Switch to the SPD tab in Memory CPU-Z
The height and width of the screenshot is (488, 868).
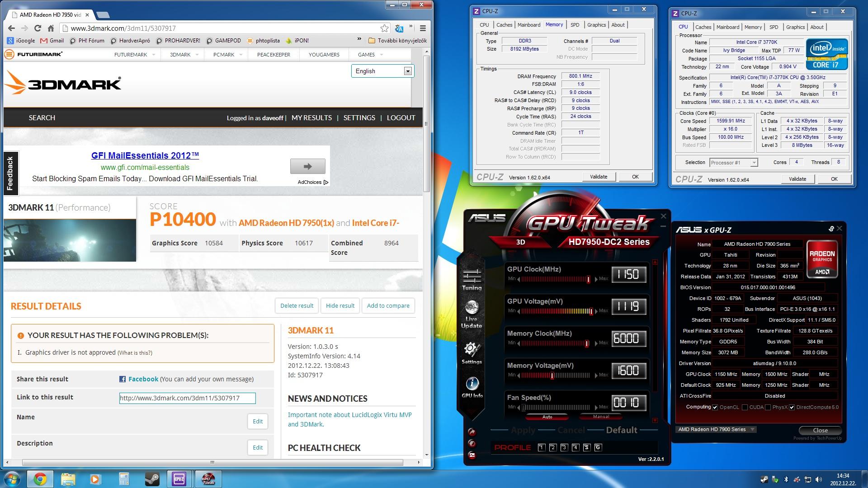click(575, 25)
